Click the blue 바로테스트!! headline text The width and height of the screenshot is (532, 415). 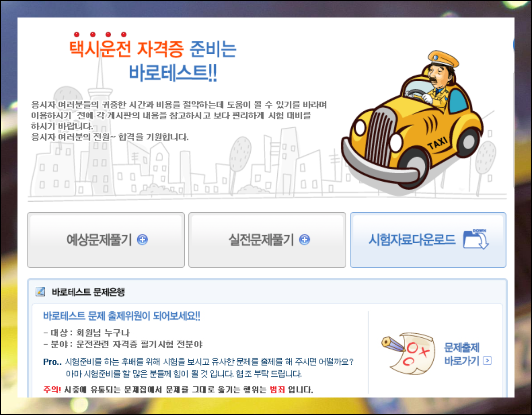[x=173, y=73]
